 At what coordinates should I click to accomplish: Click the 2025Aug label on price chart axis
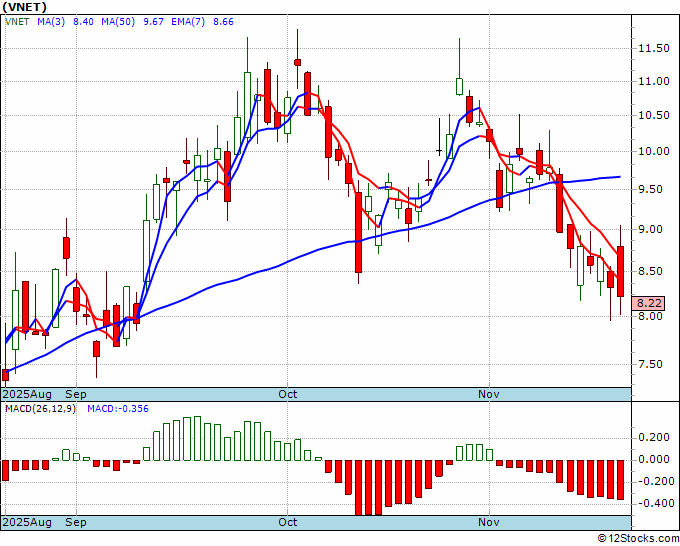click(27, 394)
